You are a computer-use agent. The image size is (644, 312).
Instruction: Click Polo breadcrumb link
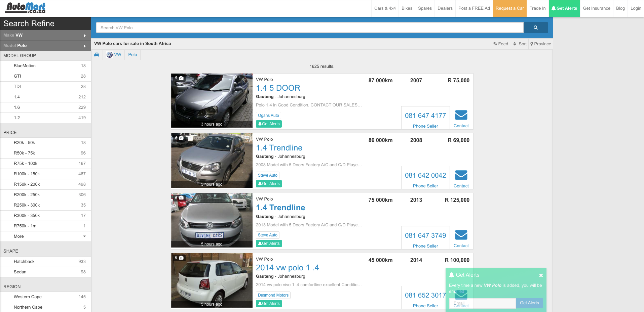[132, 55]
